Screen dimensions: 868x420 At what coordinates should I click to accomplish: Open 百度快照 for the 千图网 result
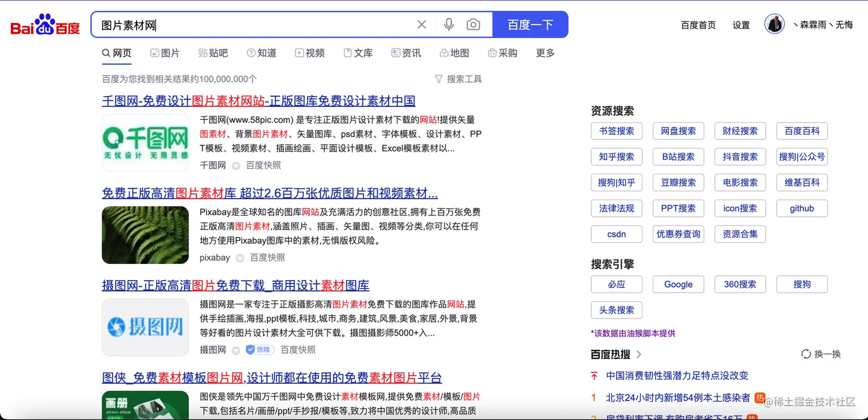pos(263,165)
